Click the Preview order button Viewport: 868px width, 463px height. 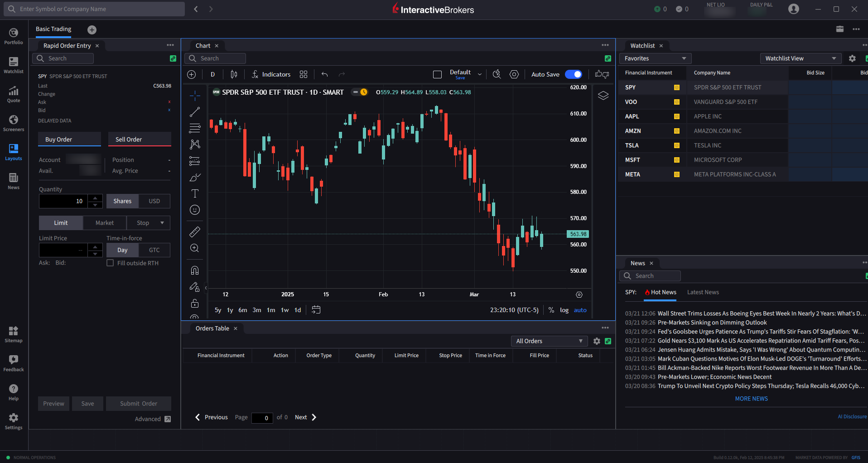[x=54, y=404]
